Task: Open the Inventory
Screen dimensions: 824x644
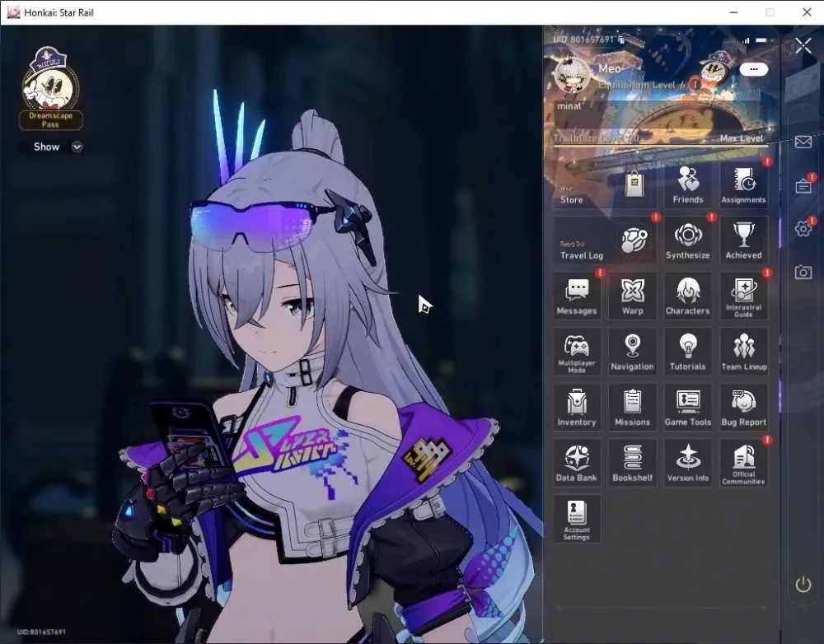Action: pos(577,408)
